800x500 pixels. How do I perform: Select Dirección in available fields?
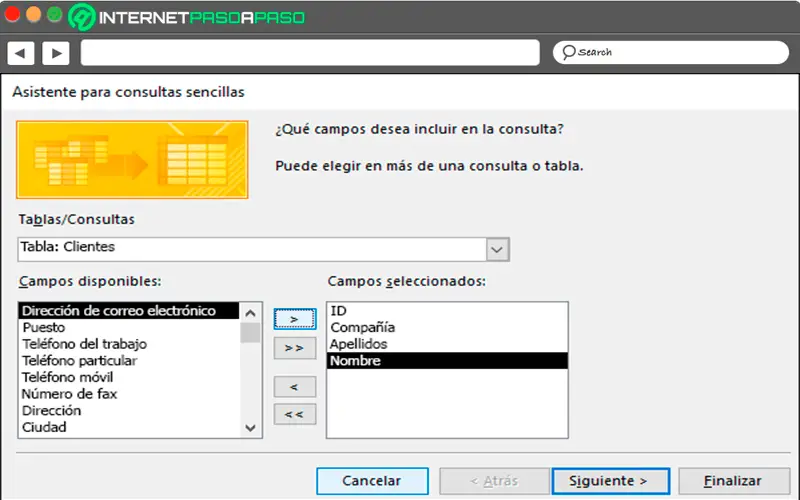[x=129, y=411]
